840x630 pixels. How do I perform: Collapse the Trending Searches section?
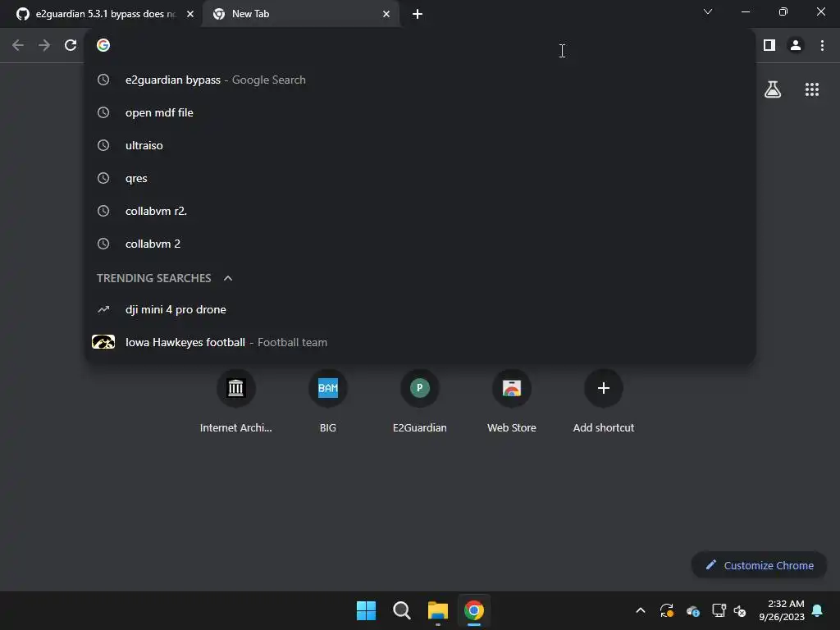[x=228, y=278]
